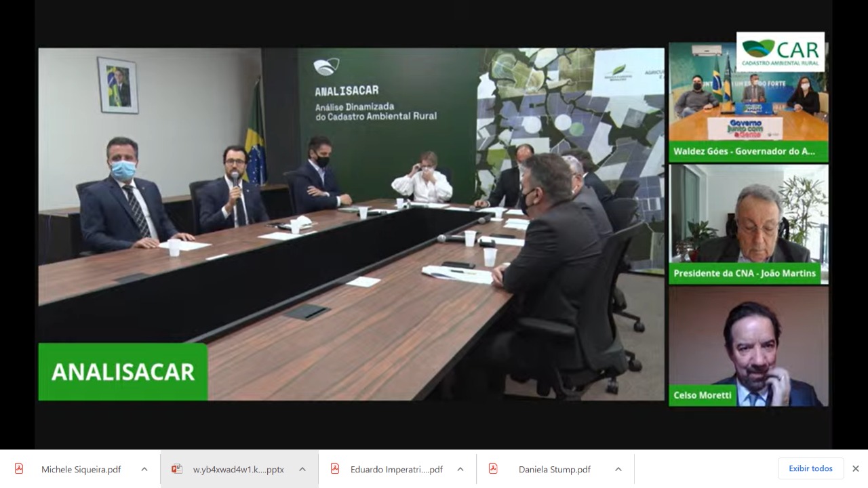Select the Presidente da CNA João Martins video

coord(748,224)
